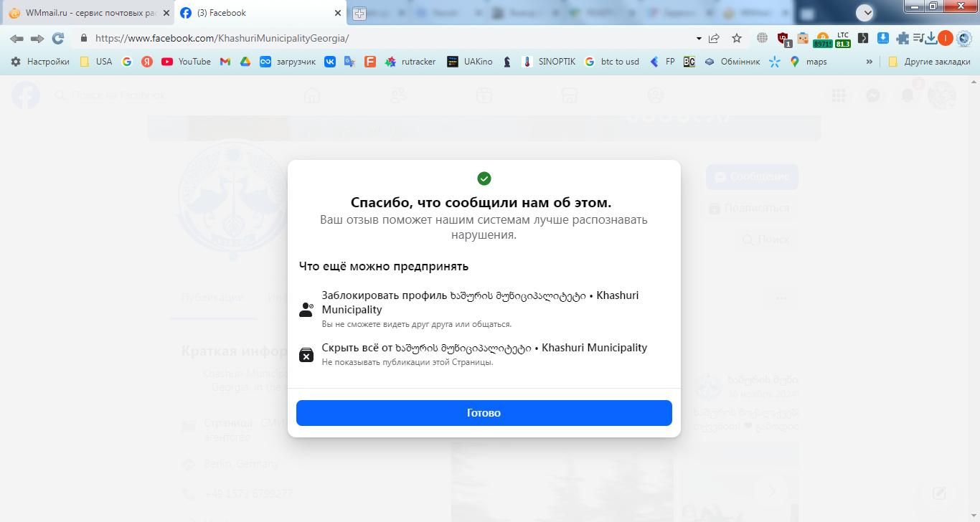
Task: Choose Заблокировать профиль Khashuri Municipality option
Action: [x=484, y=309]
